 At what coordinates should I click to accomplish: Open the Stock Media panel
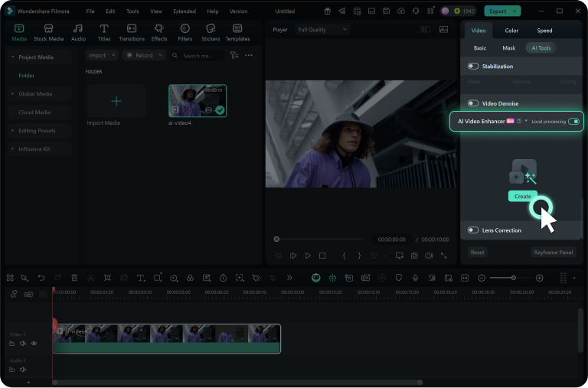tap(48, 33)
